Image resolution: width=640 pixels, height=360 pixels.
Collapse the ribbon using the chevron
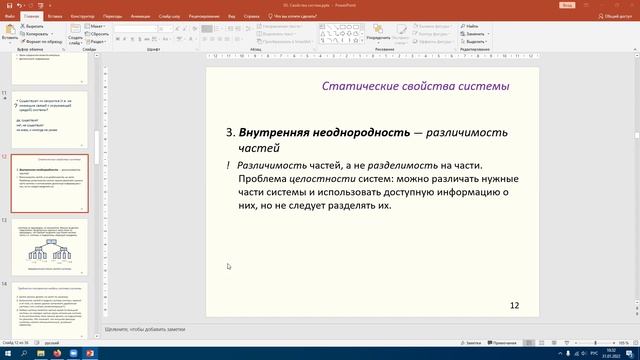(x=635, y=49)
